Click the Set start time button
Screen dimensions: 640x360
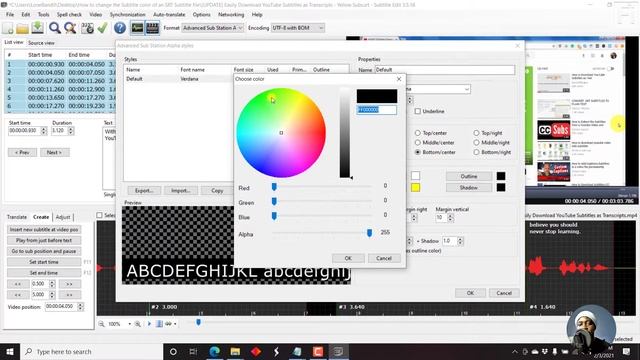click(44, 262)
